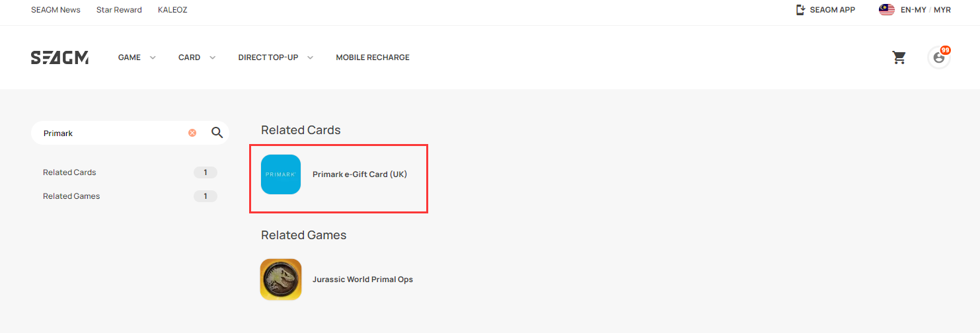Click the SEAGM logo

point(59,57)
